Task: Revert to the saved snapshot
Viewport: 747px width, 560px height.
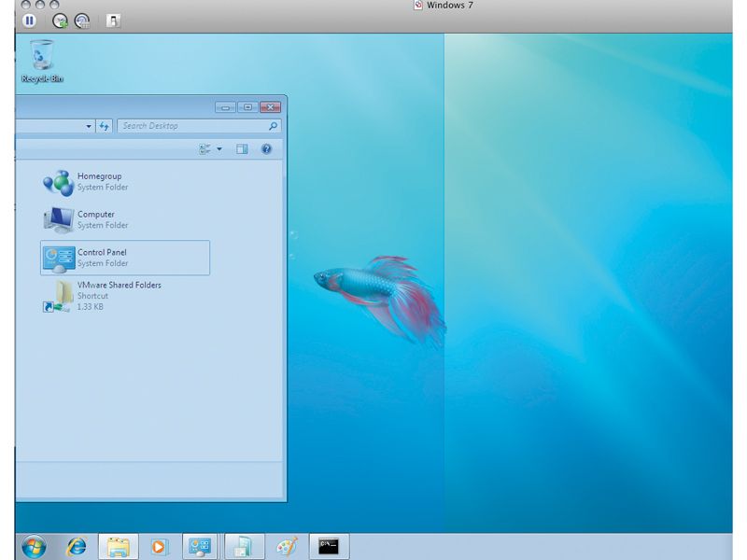Action: [81, 20]
